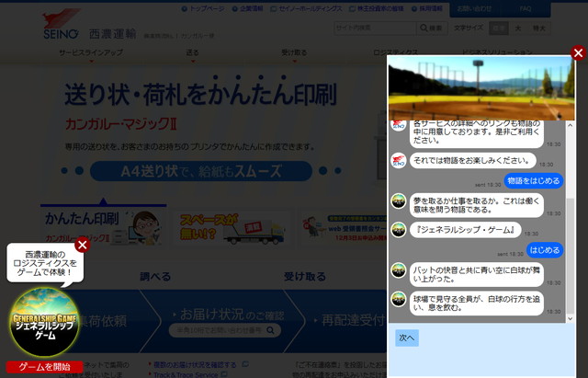Click the それでは物語をお楽しみください message
This screenshot has height=378, width=588.
(472, 161)
